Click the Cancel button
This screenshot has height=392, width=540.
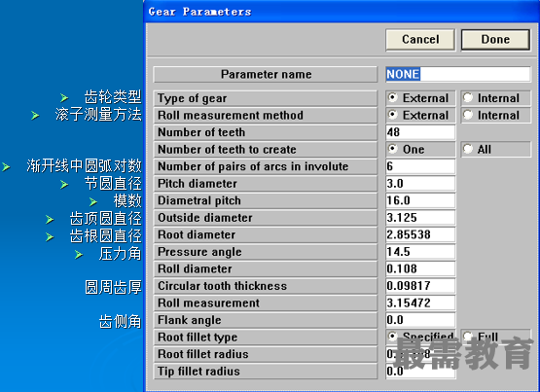(420, 40)
